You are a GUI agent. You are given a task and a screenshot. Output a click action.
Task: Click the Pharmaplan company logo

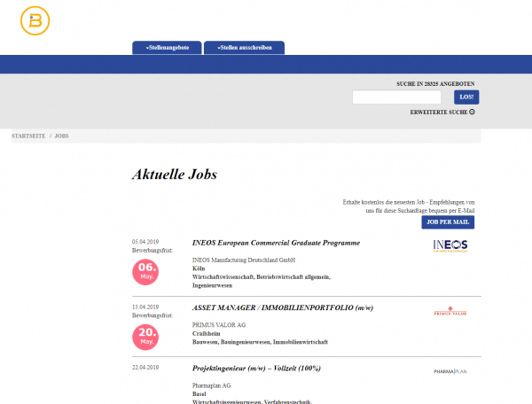coord(450,371)
